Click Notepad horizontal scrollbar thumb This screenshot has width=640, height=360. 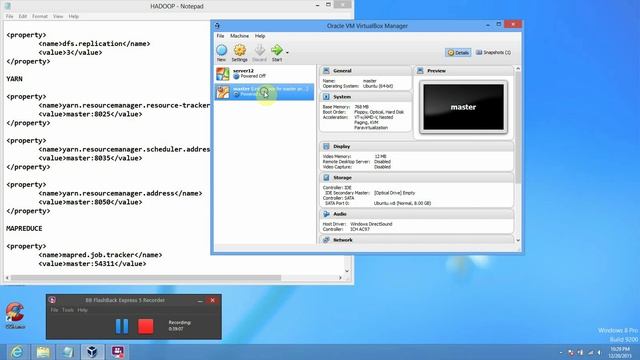coord(146,278)
